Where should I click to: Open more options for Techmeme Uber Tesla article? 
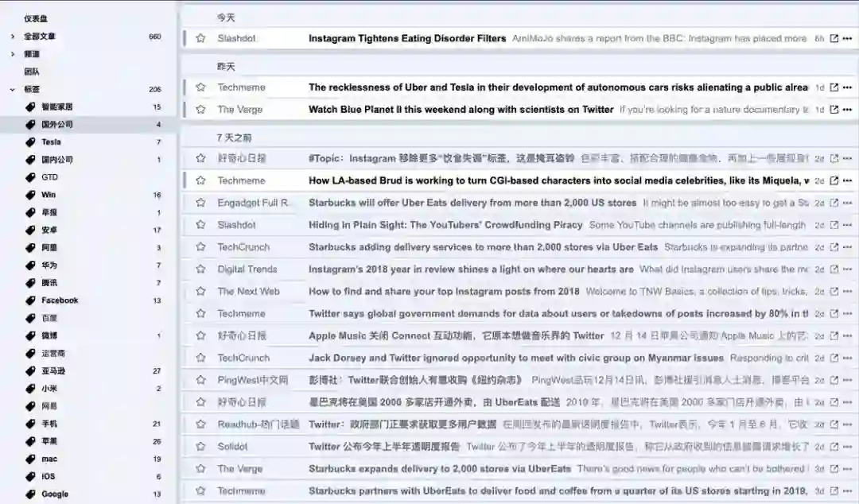click(x=848, y=87)
